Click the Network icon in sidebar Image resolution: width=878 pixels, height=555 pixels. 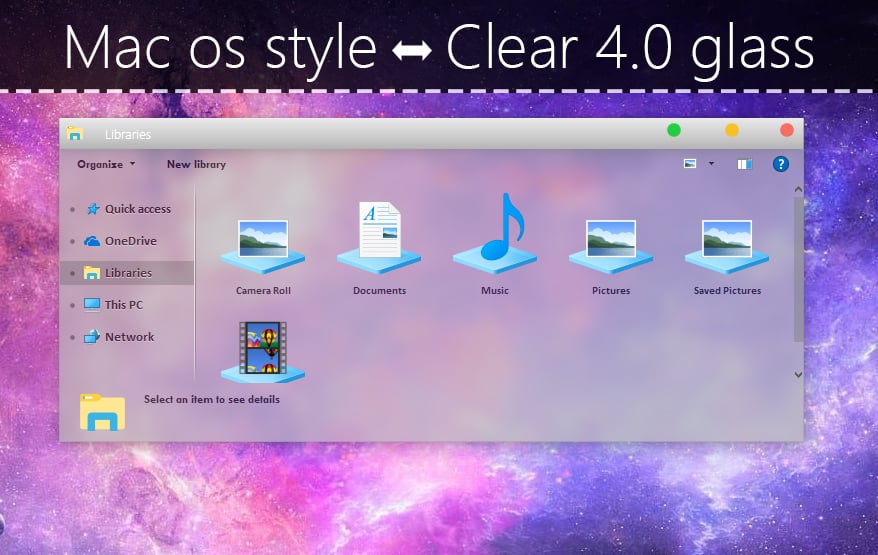pos(92,337)
